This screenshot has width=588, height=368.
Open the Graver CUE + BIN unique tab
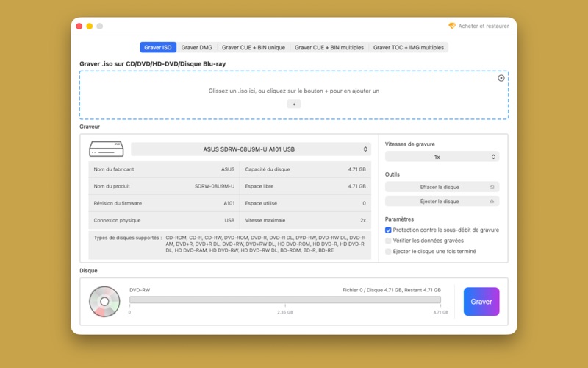click(254, 47)
